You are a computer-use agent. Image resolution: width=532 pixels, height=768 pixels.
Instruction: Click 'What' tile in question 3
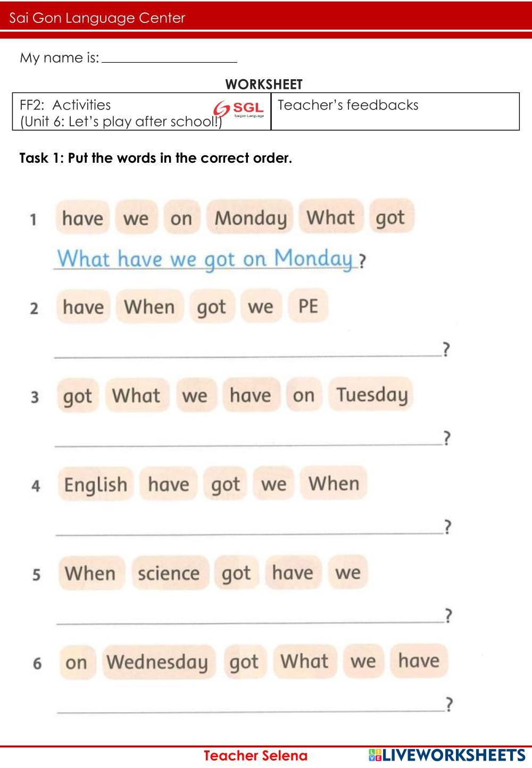(137, 395)
